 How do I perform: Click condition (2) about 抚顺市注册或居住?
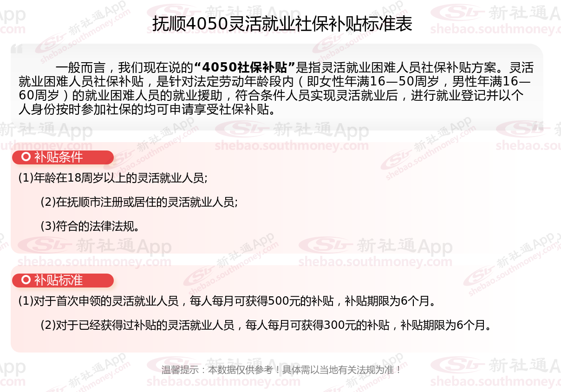(139, 202)
